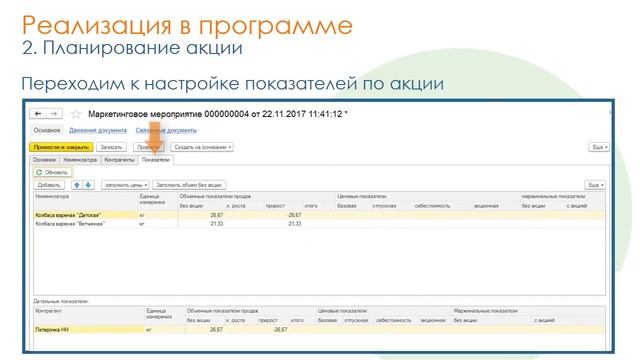Select Пятерочка НН row in detail table
This screenshot has width=640, height=360.
tap(320, 329)
